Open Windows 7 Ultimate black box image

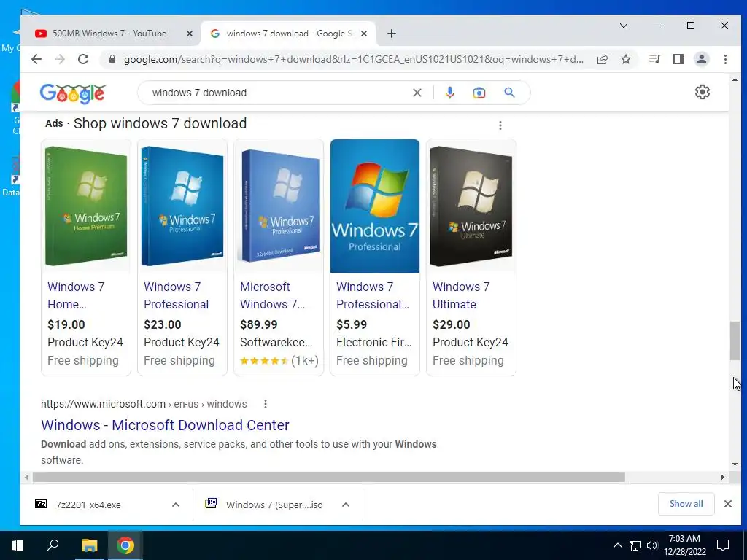[471, 206]
